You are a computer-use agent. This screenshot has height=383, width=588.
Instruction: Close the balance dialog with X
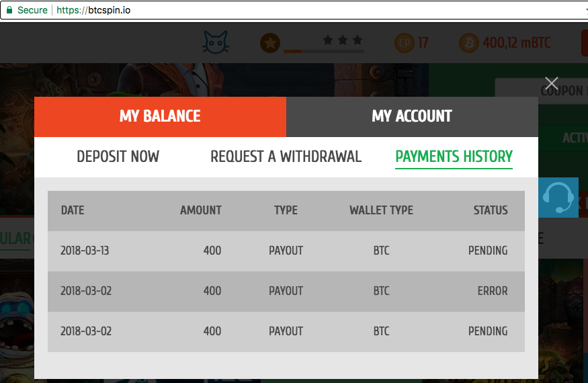coord(551,83)
